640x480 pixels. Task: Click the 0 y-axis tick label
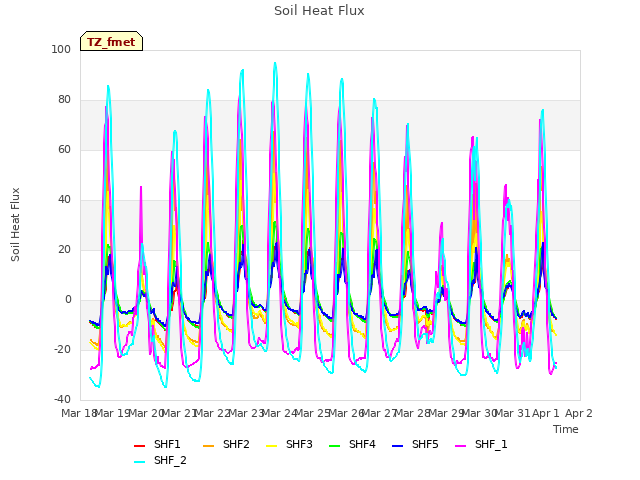click(68, 300)
